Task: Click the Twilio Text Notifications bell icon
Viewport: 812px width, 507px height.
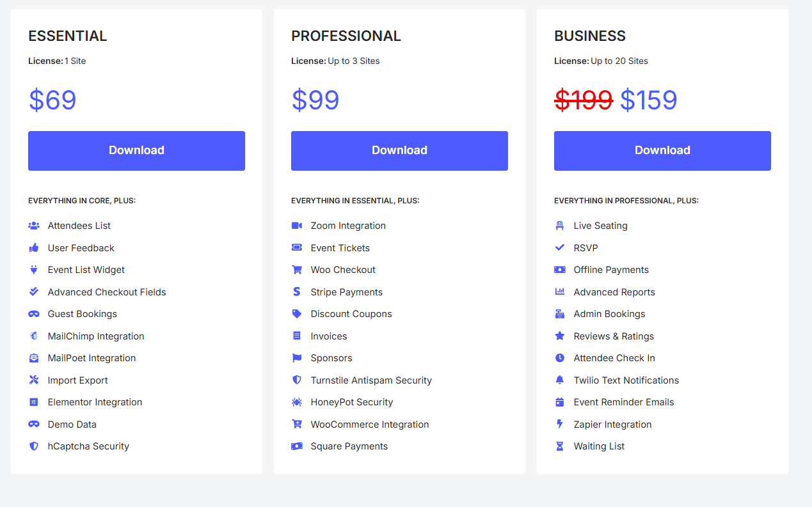Action: pyautogui.click(x=560, y=380)
